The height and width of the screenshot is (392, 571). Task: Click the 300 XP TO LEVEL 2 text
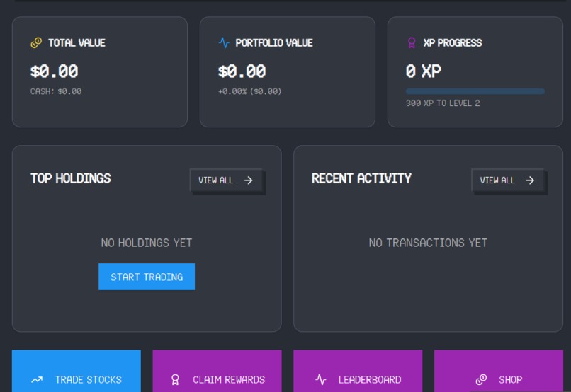pyautogui.click(x=443, y=103)
